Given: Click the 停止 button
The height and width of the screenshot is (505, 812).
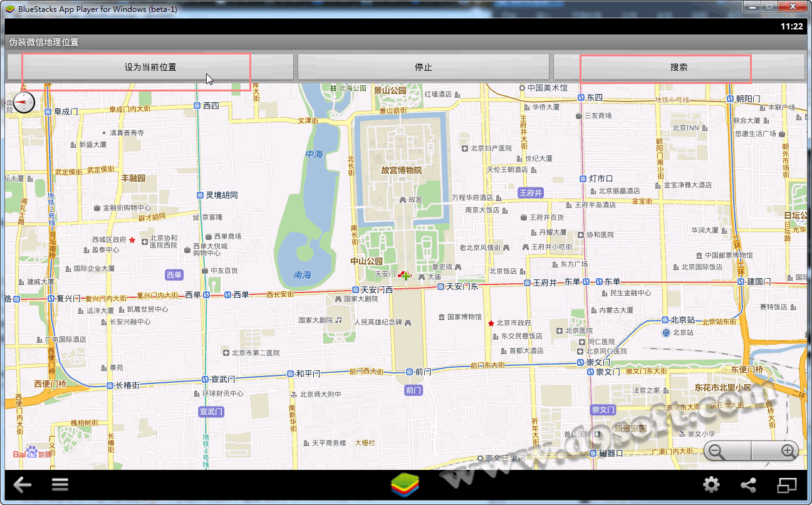Looking at the screenshot, I should (x=424, y=67).
